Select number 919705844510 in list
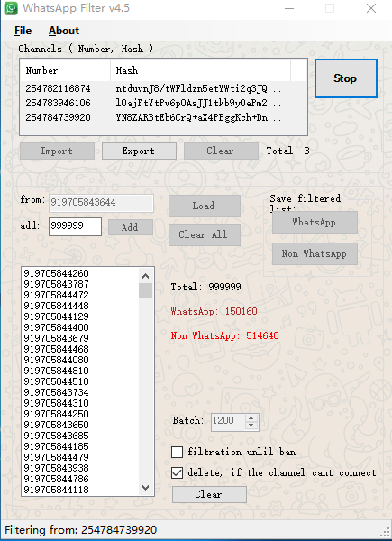This screenshot has width=392, height=541. point(56,381)
